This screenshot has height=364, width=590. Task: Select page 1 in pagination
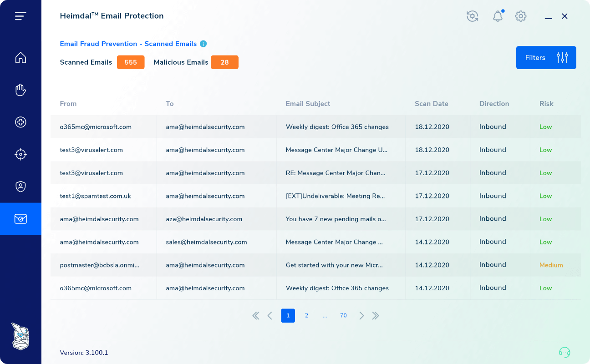point(288,316)
